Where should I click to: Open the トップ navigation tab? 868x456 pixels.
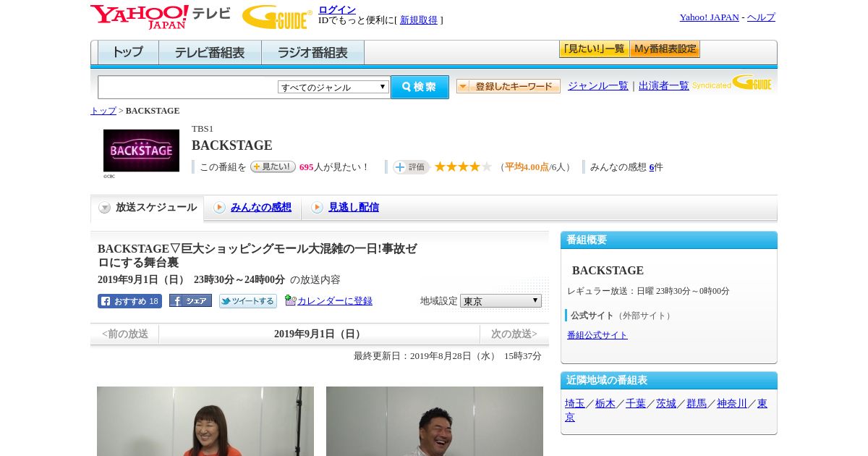click(x=128, y=52)
